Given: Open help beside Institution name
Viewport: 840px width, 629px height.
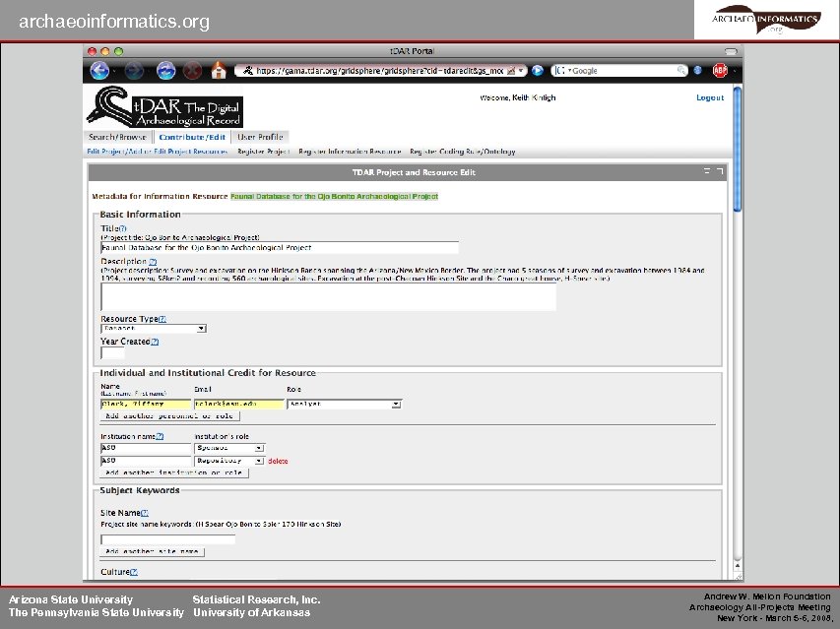Looking at the screenshot, I should [x=160, y=434].
